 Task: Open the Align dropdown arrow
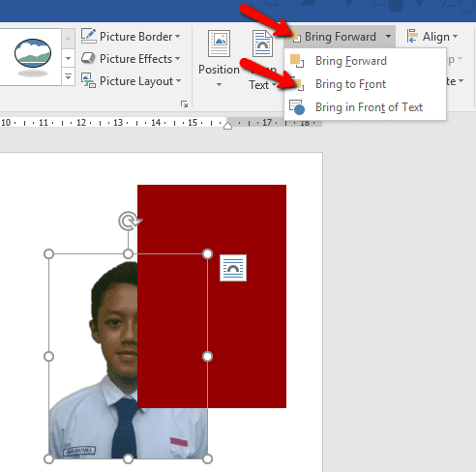[x=456, y=36]
